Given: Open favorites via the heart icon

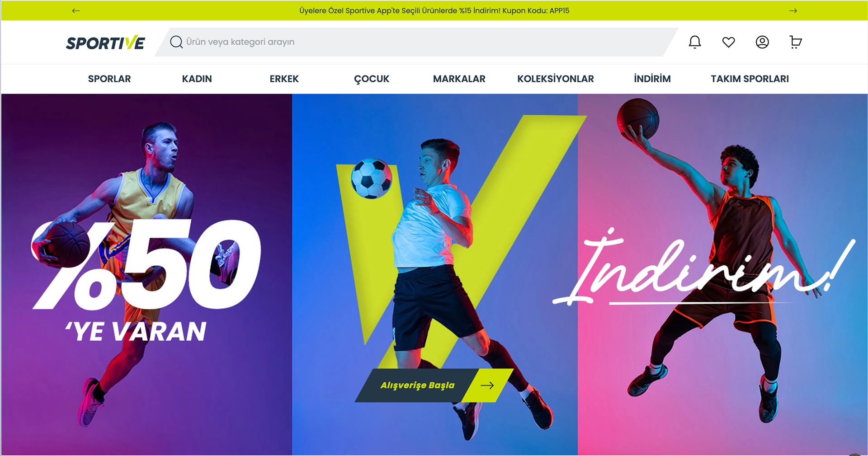Looking at the screenshot, I should click(728, 42).
